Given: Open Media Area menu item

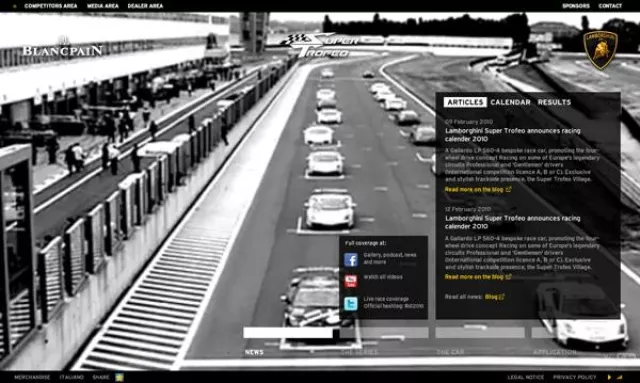Looking at the screenshot, I should 102,6.
